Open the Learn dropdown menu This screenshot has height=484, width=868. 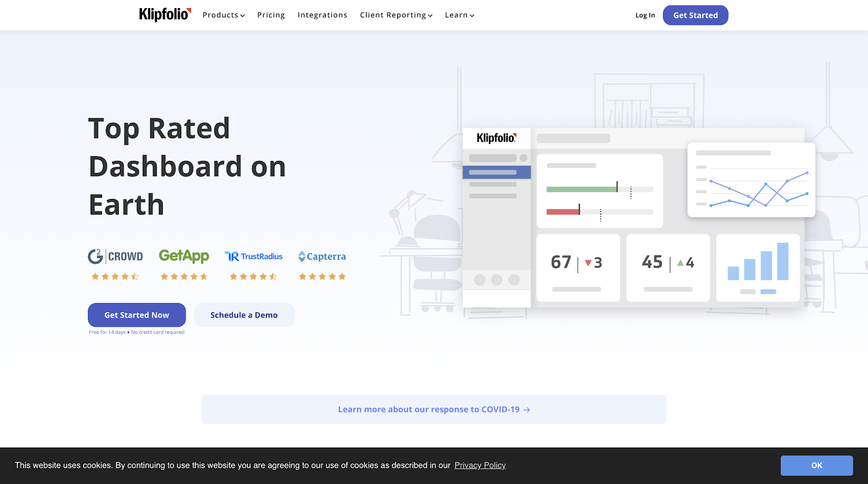pyautogui.click(x=459, y=15)
